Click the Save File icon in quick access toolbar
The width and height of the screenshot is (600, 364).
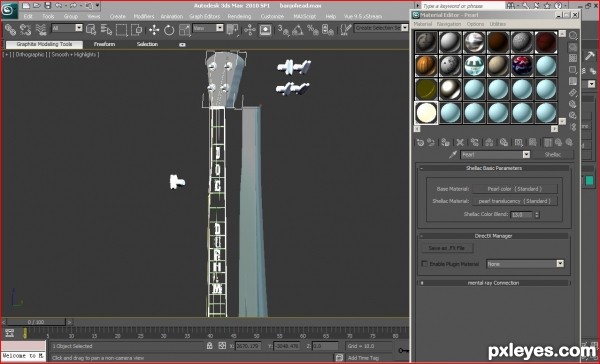(47, 5)
